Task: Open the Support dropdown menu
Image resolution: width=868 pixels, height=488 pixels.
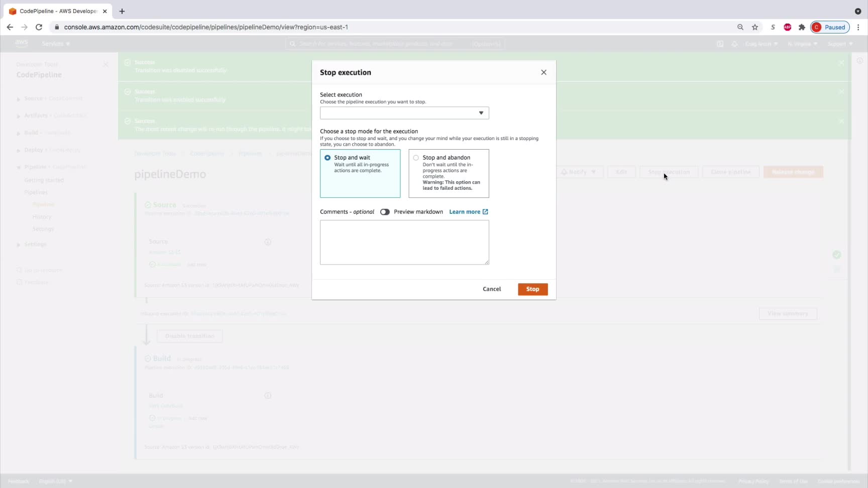Action: [840, 44]
